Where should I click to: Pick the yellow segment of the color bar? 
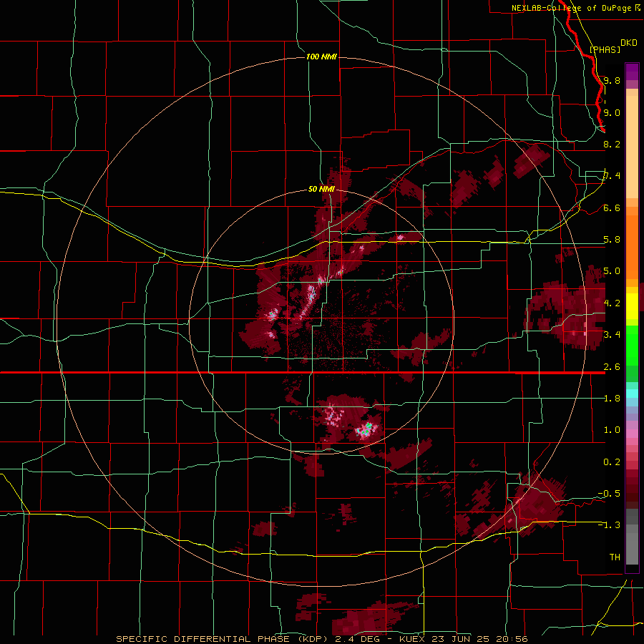[632, 306]
